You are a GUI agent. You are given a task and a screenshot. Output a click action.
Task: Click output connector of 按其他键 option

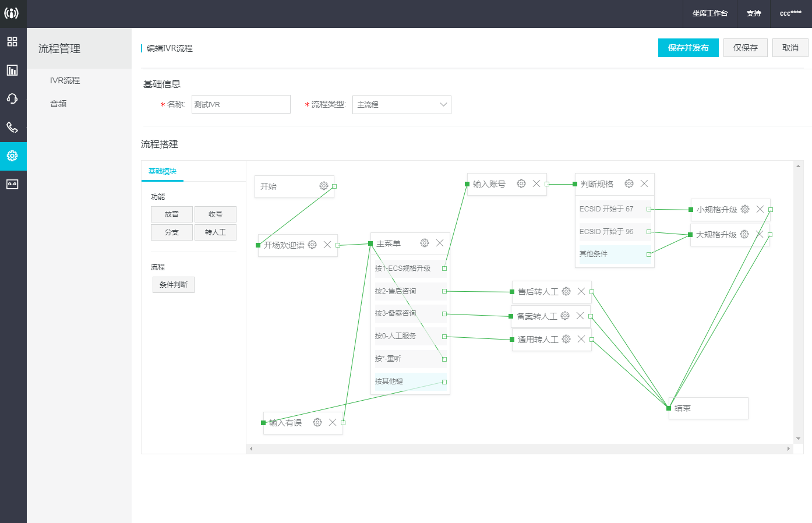coord(444,382)
